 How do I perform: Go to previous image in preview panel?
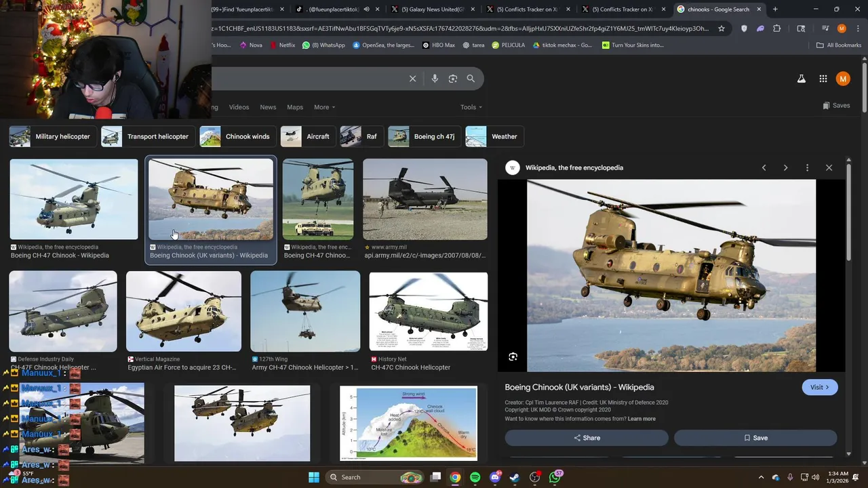pyautogui.click(x=764, y=167)
